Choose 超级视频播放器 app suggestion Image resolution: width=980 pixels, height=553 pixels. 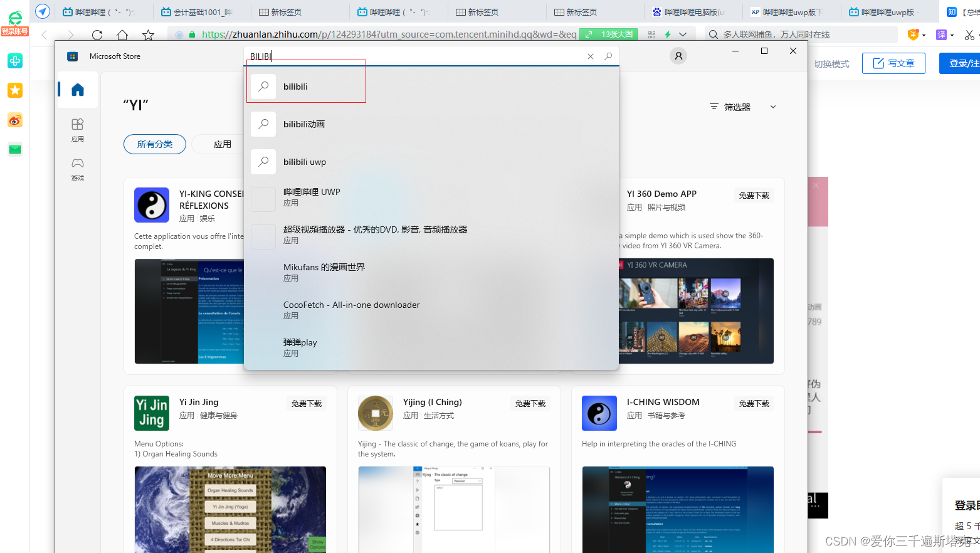click(x=431, y=235)
